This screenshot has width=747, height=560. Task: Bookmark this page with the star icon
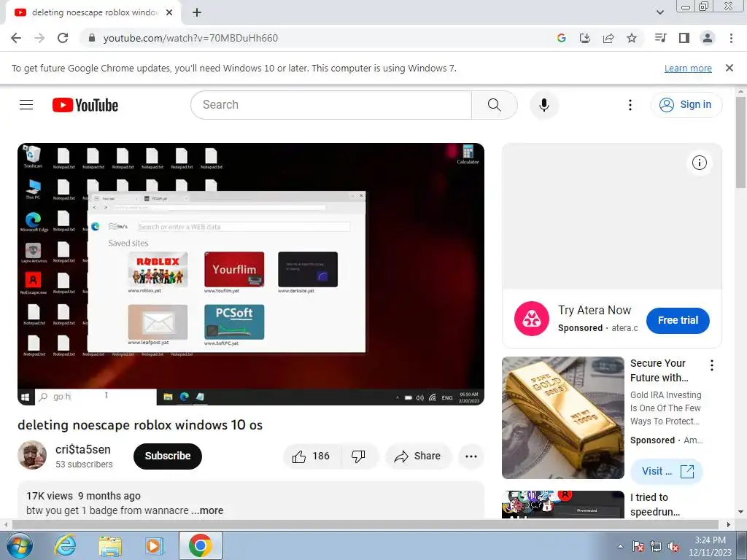pyautogui.click(x=632, y=38)
